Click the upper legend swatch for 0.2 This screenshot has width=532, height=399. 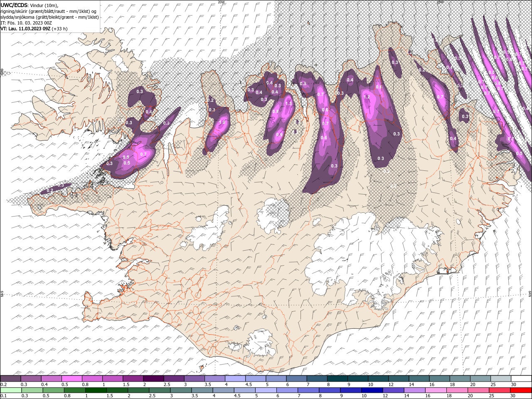[x=10, y=379]
